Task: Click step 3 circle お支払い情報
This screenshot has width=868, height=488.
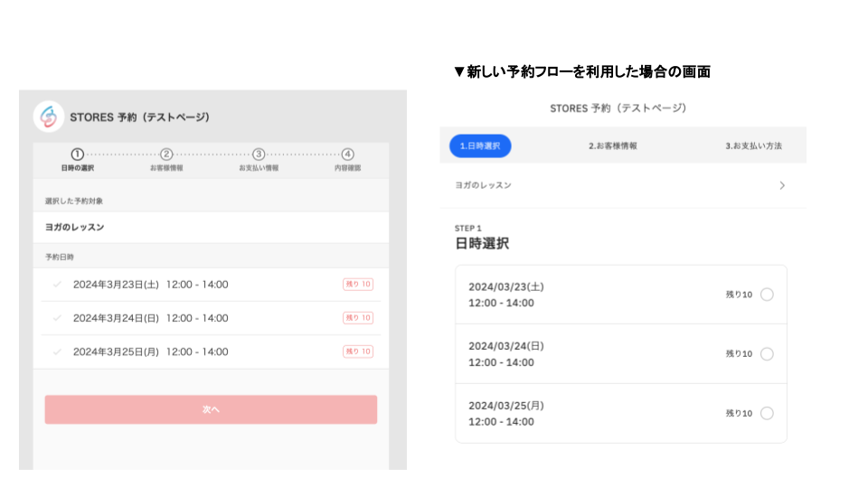Action: [x=259, y=154]
